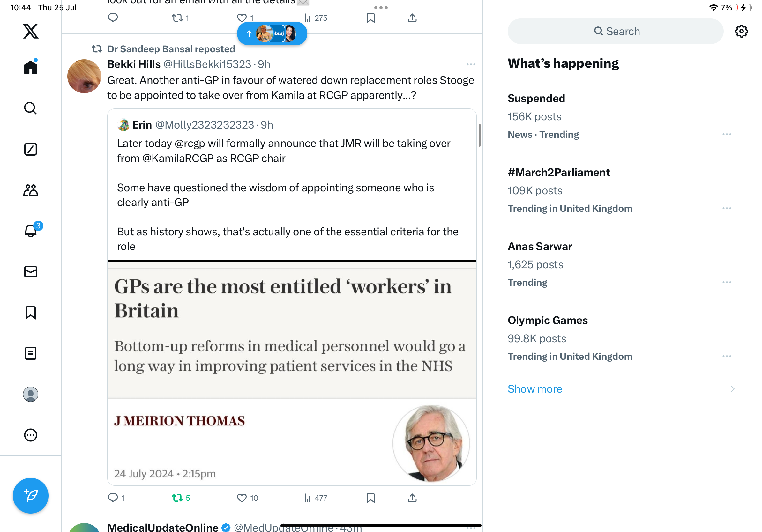
Task: Open options for Suspended trending topic
Action: (727, 134)
